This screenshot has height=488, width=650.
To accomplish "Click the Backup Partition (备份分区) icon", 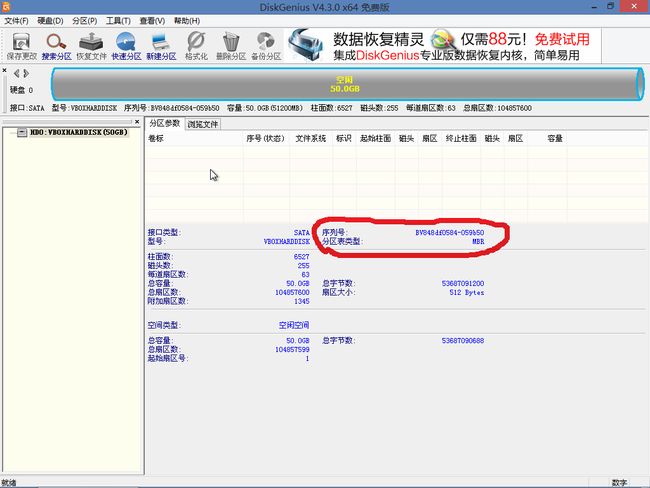I will point(266,46).
